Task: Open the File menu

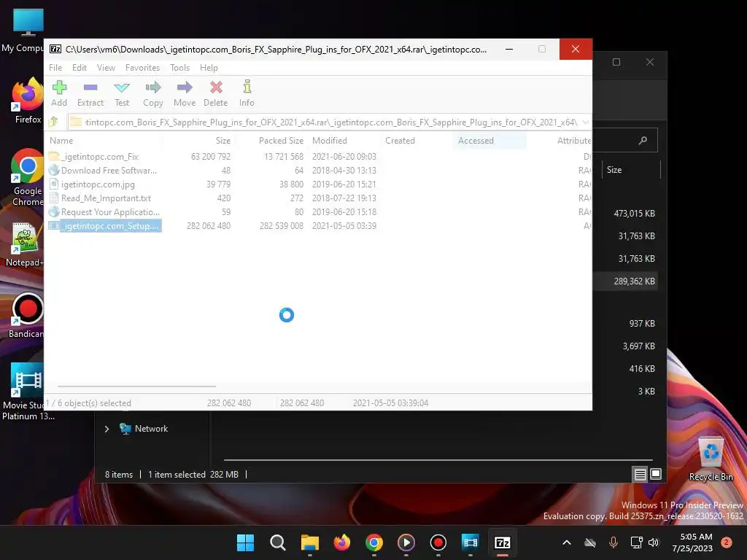Action: 55,68
